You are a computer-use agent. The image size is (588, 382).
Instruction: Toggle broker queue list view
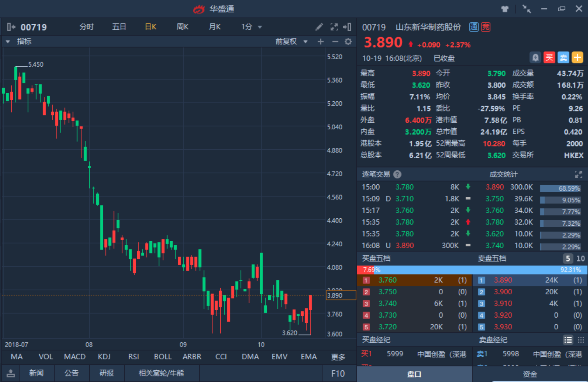pyautogui.click(x=568, y=340)
